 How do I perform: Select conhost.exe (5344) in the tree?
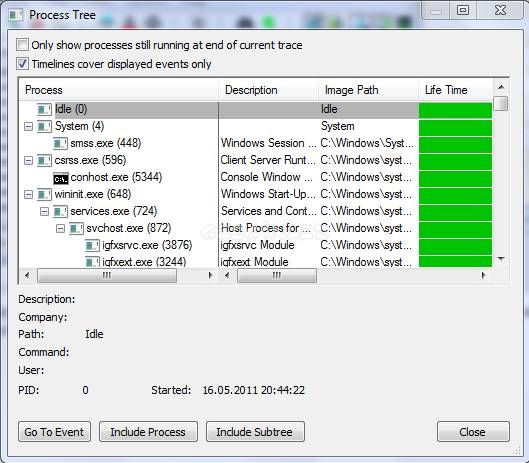116,177
